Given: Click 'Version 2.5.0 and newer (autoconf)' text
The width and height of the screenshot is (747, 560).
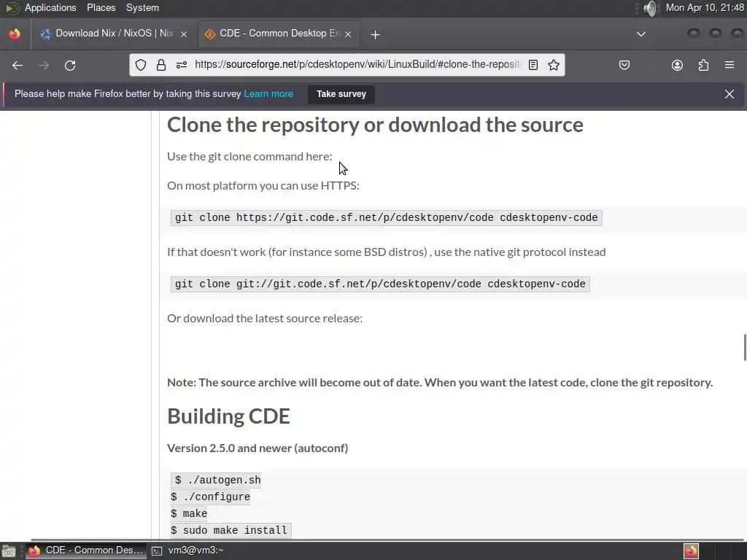Looking at the screenshot, I should tap(258, 448).
